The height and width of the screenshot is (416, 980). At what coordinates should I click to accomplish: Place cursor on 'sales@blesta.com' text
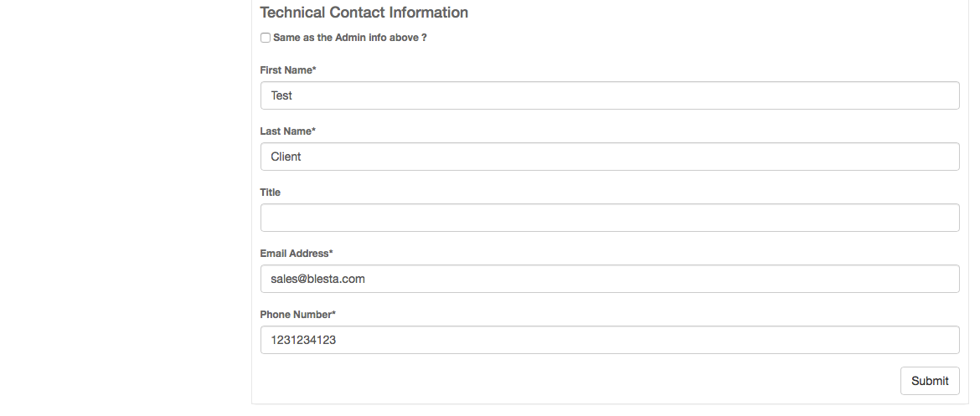(x=317, y=279)
